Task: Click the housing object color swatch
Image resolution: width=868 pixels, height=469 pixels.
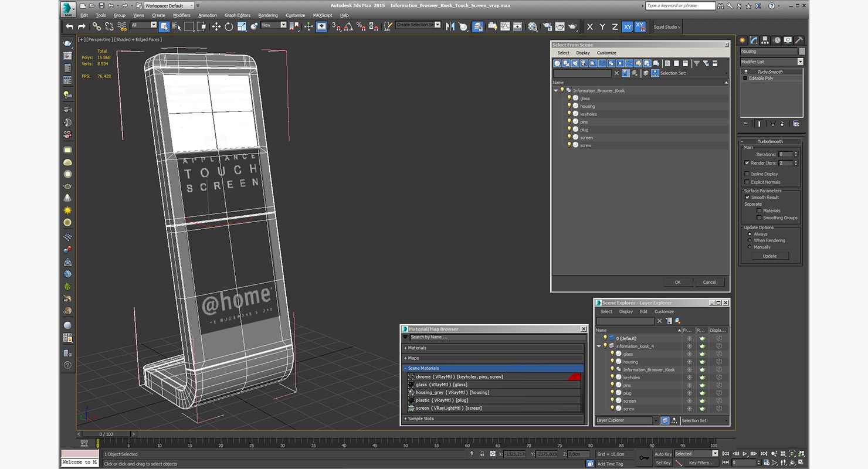Action: 802,51
